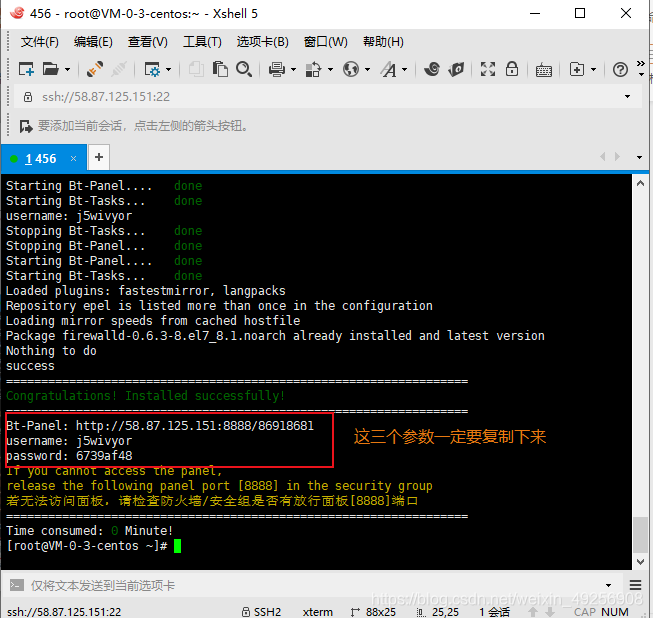Open the 工具(T) menu
The width and height of the screenshot is (653, 618).
(x=202, y=42)
